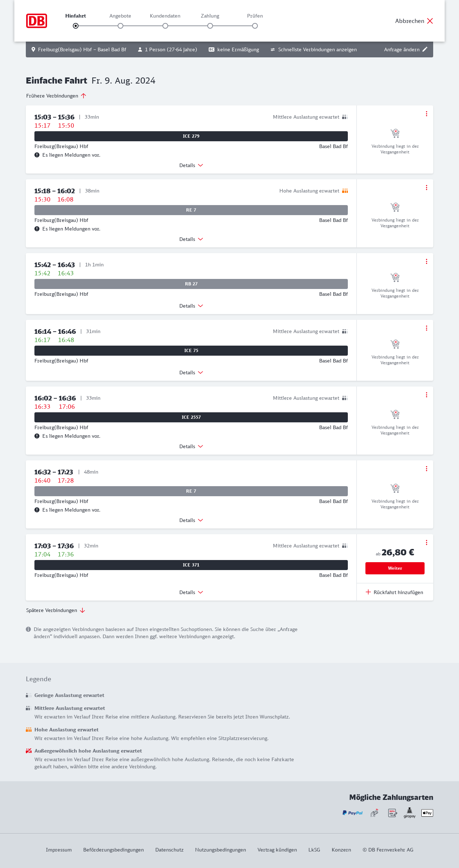The height and width of the screenshot is (868, 459).
Task: Click pencil icon next to Anfrage ändern
Action: [x=425, y=49]
